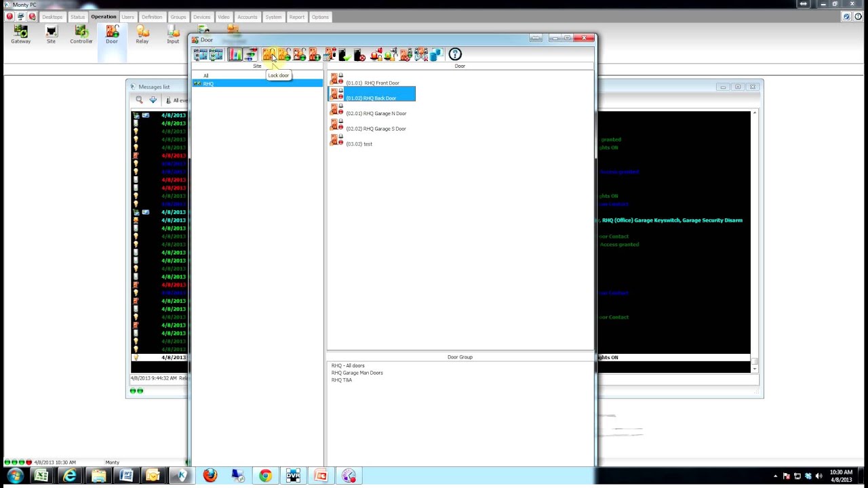
Task: Click the Door column header
Action: pyautogui.click(x=460, y=66)
